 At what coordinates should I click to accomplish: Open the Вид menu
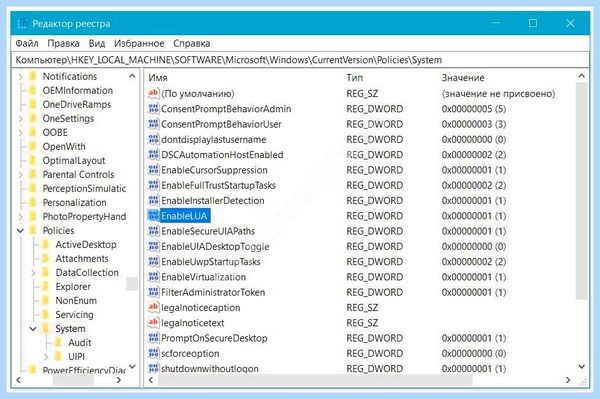97,44
